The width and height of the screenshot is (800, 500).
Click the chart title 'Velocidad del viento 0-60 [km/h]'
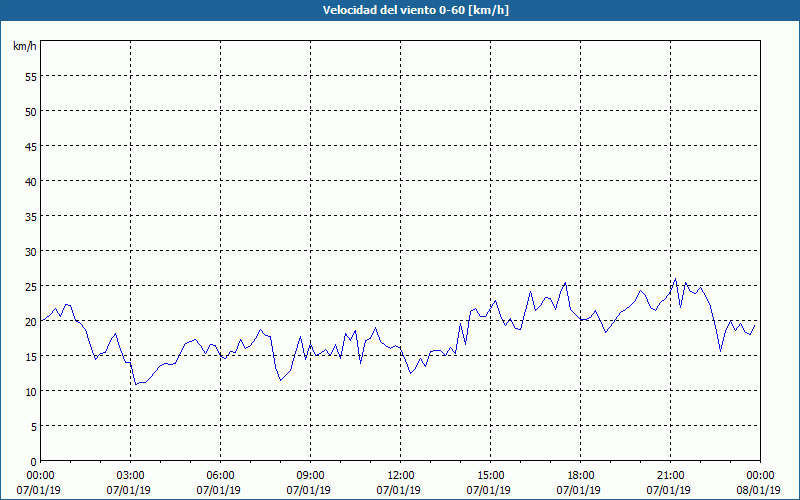point(415,10)
